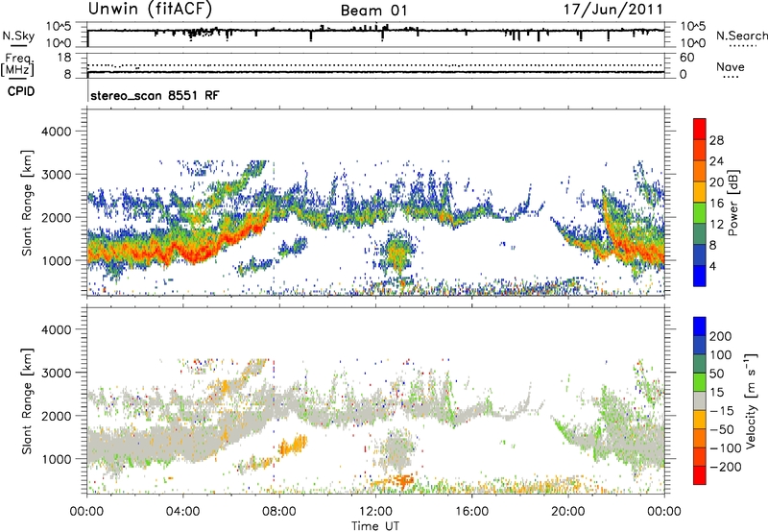768x532 pixels.
Task: Select the yellow-orange 16–20 dB Power colorbar segment
Action: click(x=700, y=192)
